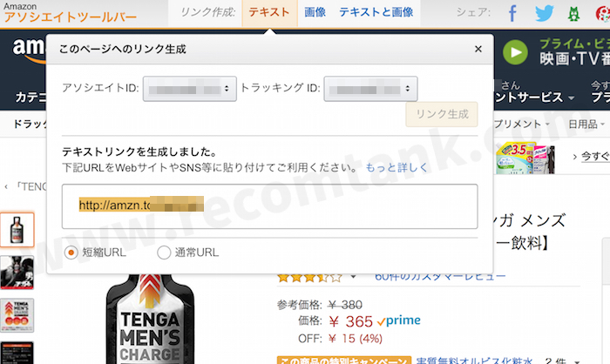Select the first bottle product thumbnail

pyautogui.click(x=17, y=230)
